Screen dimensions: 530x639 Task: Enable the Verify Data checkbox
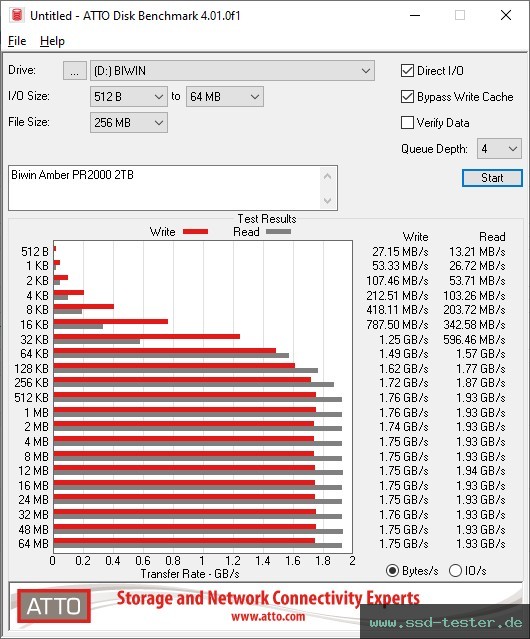(407, 123)
